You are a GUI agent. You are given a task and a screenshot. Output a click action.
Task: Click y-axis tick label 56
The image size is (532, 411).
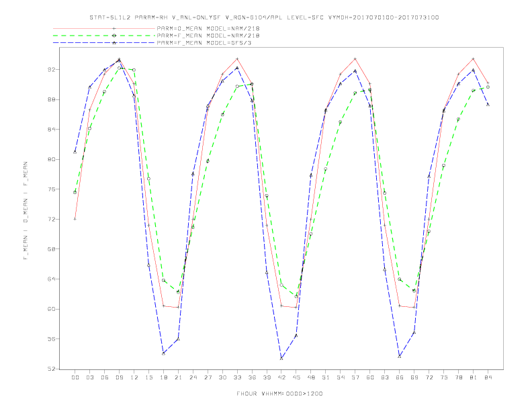coord(51,338)
